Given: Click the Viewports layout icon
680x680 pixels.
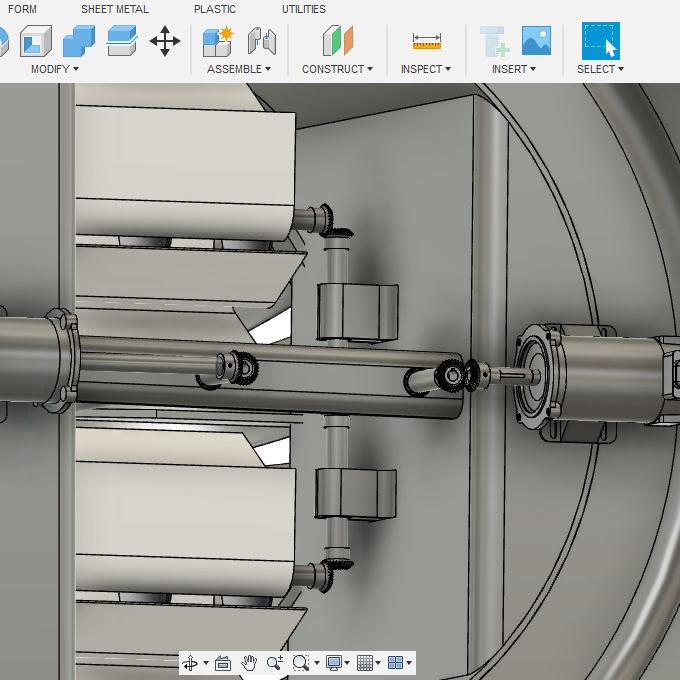Looking at the screenshot, I should tap(396, 663).
